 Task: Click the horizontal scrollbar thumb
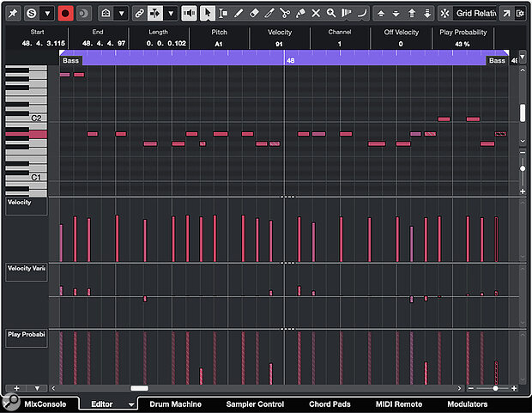tap(140, 388)
